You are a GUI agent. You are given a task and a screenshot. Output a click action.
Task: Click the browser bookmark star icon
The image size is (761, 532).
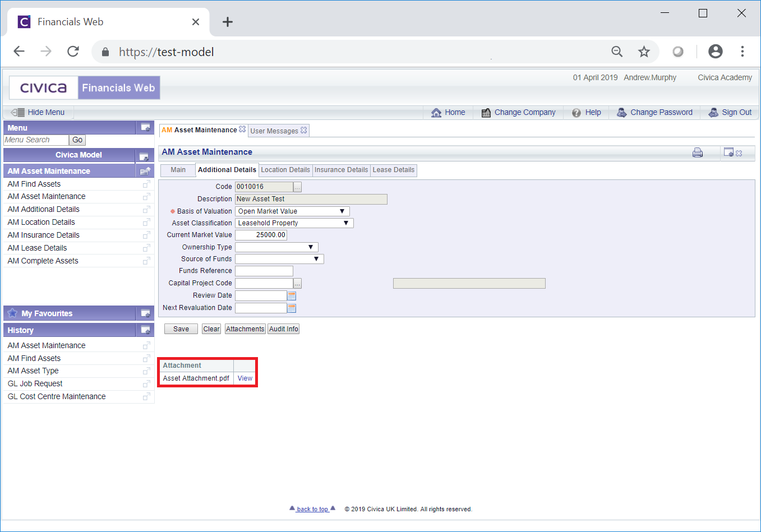(x=644, y=52)
